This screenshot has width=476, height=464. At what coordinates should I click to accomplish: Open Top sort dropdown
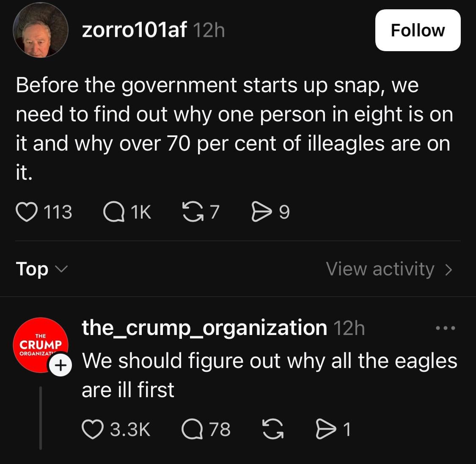point(42,269)
